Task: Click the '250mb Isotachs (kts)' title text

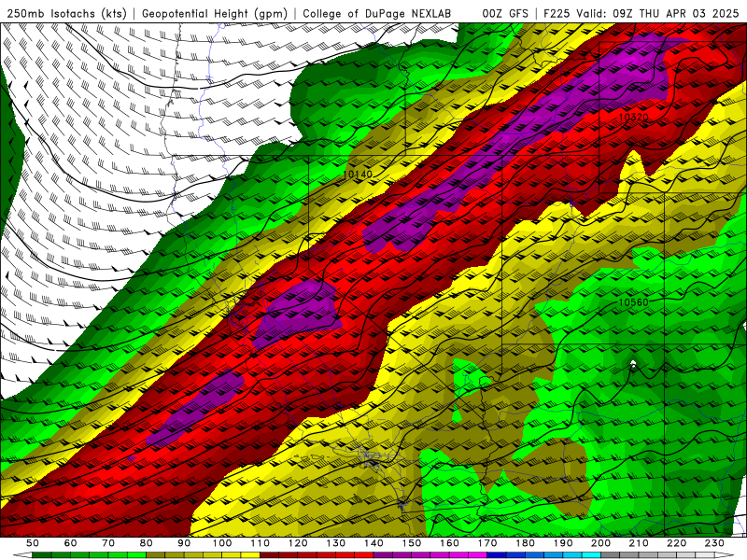Action: pyautogui.click(x=66, y=14)
